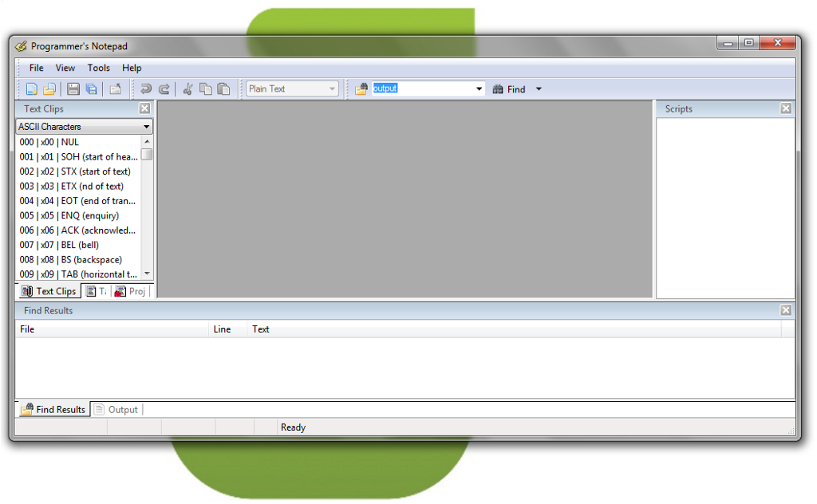Click the Save toolbar icon
The image size is (817, 504).
click(73, 89)
